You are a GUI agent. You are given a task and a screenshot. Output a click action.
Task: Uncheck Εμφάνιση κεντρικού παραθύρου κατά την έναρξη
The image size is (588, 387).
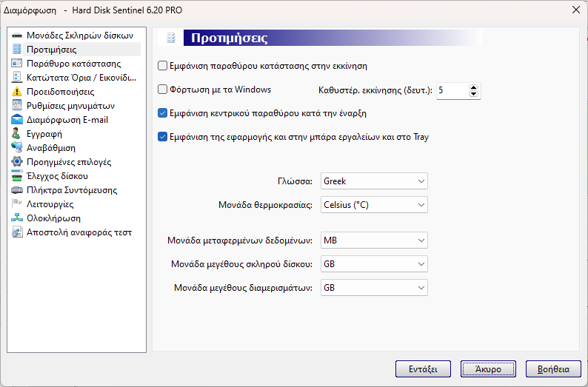(162, 113)
